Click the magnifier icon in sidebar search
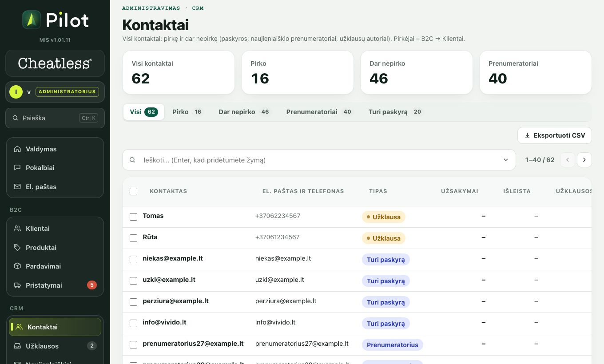 click(15, 118)
